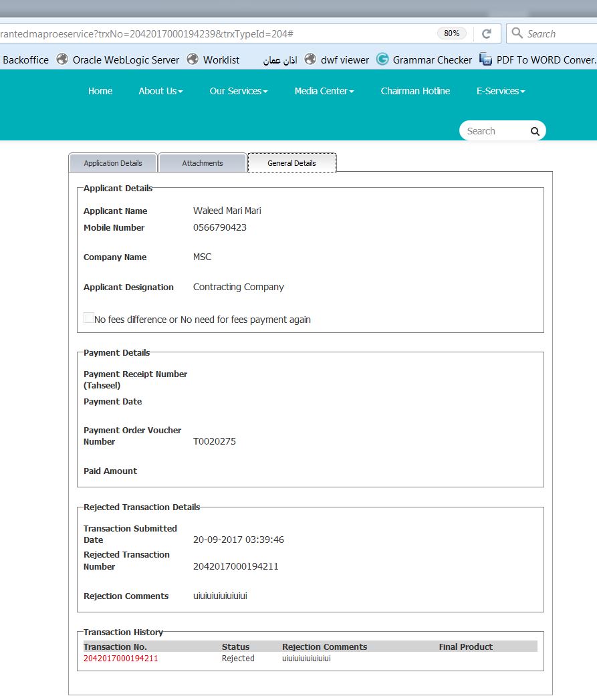Switch to the Attachments tab
The width and height of the screenshot is (597, 700).
(x=203, y=163)
